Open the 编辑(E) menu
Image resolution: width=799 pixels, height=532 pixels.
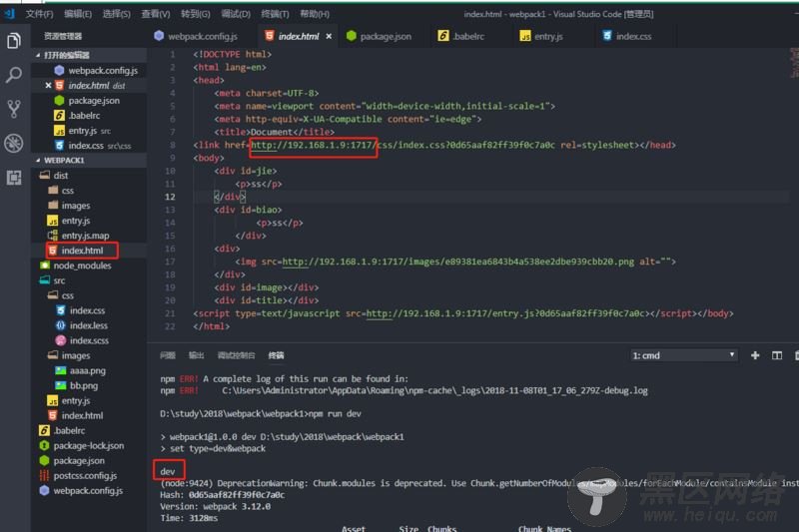point(78,14)
